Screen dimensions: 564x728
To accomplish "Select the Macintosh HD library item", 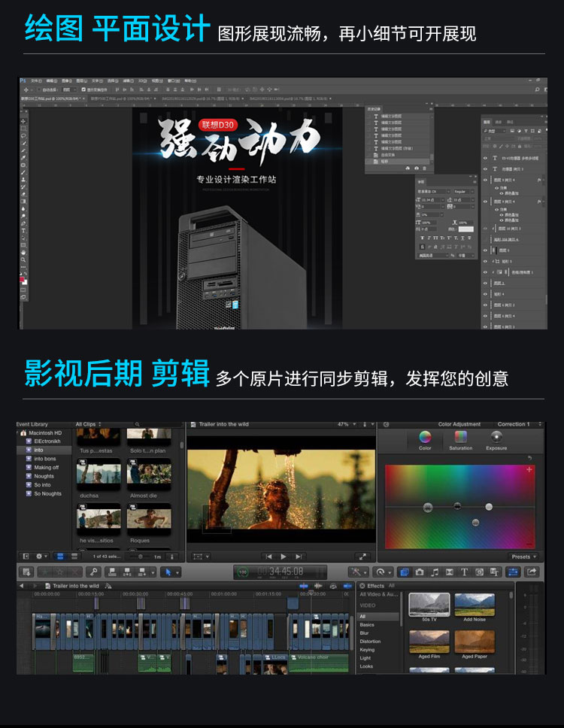I will (41, 432).
